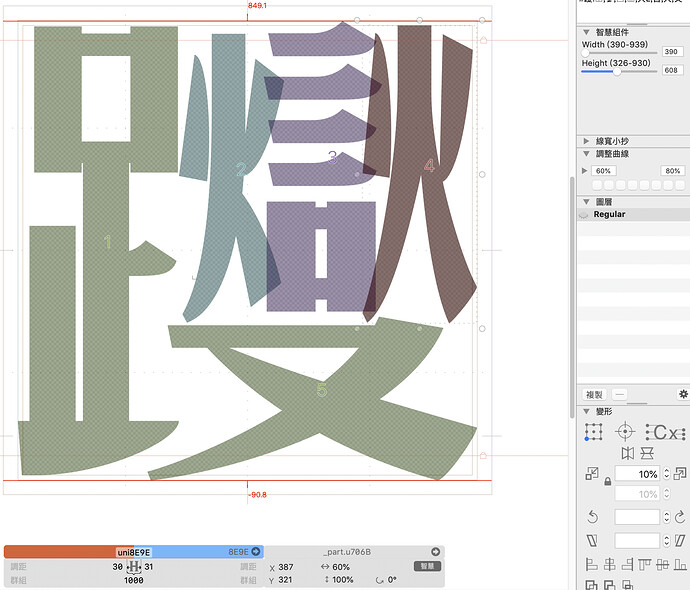Click the rotation angle input field

(638, 517)
